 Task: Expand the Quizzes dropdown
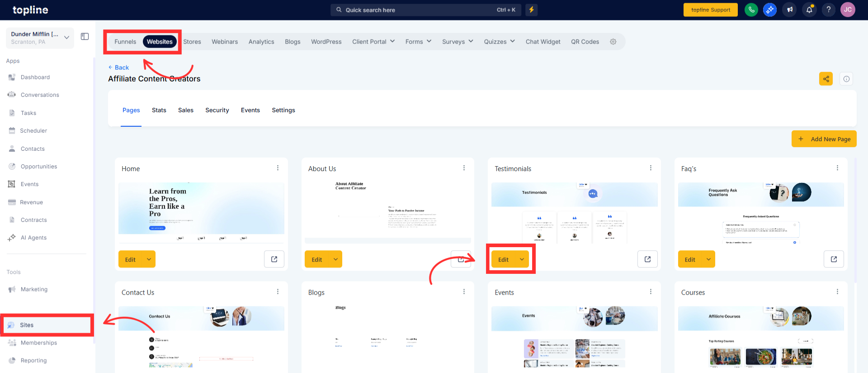point(500,42)
